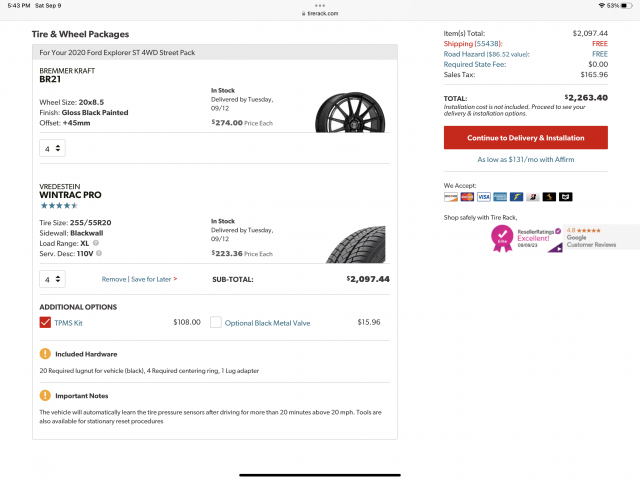This screenshot has height=480, width=640.
Task: Check the Optional Black Metal Valve box
Action: [x=215, y=322]
